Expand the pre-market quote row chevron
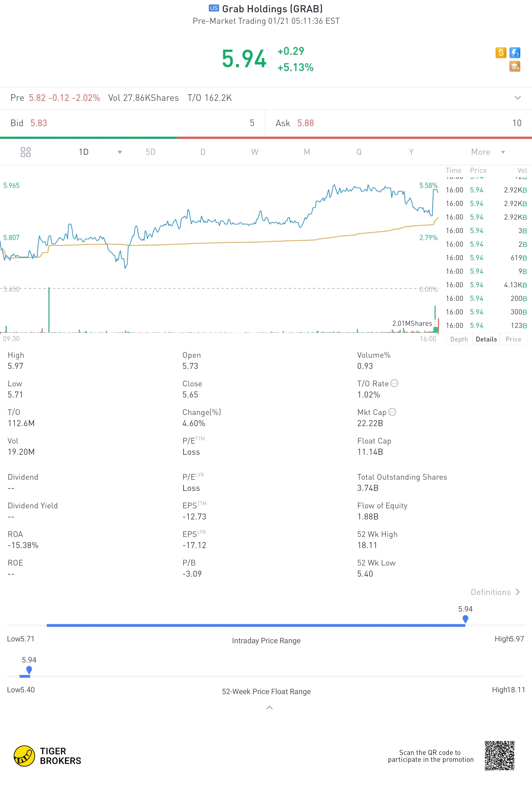The height and width of the screenshot is (795, 532). pyautogui.click(x=517, y=98)
